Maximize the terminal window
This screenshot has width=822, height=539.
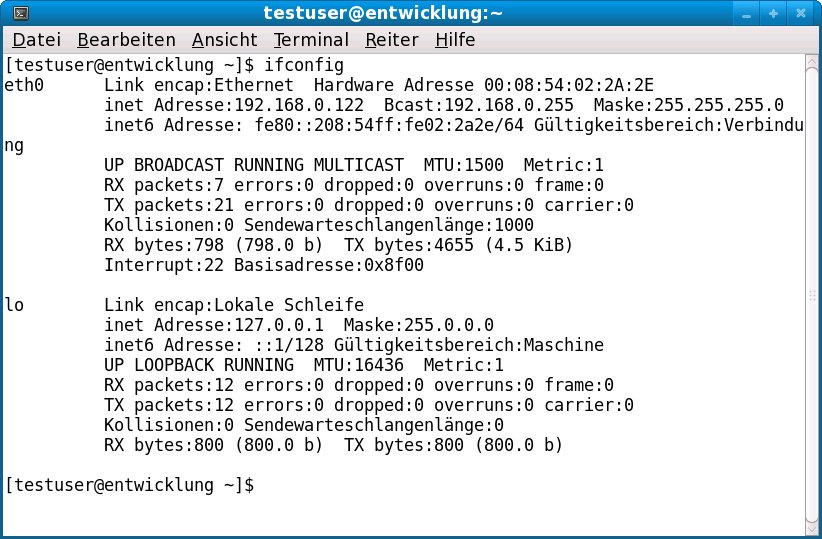click(x=773, y=14)
